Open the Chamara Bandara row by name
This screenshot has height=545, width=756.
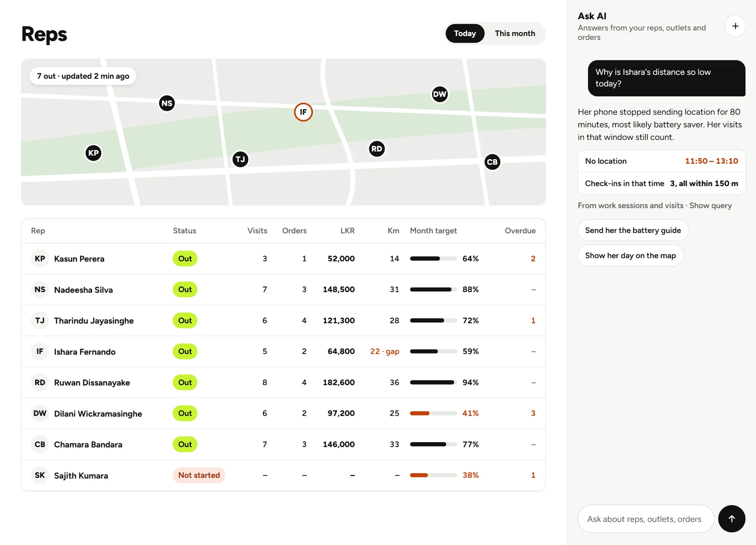pos(88,445)
